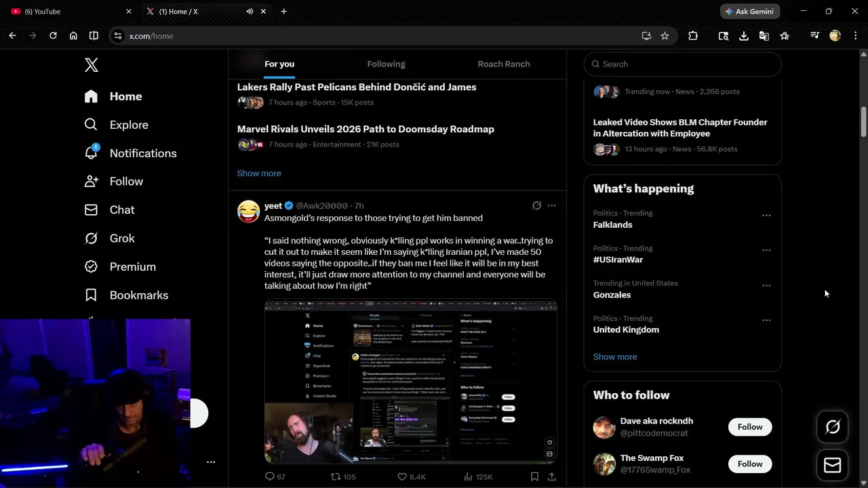Click the Follow sidebar item

tap(113, 182)
